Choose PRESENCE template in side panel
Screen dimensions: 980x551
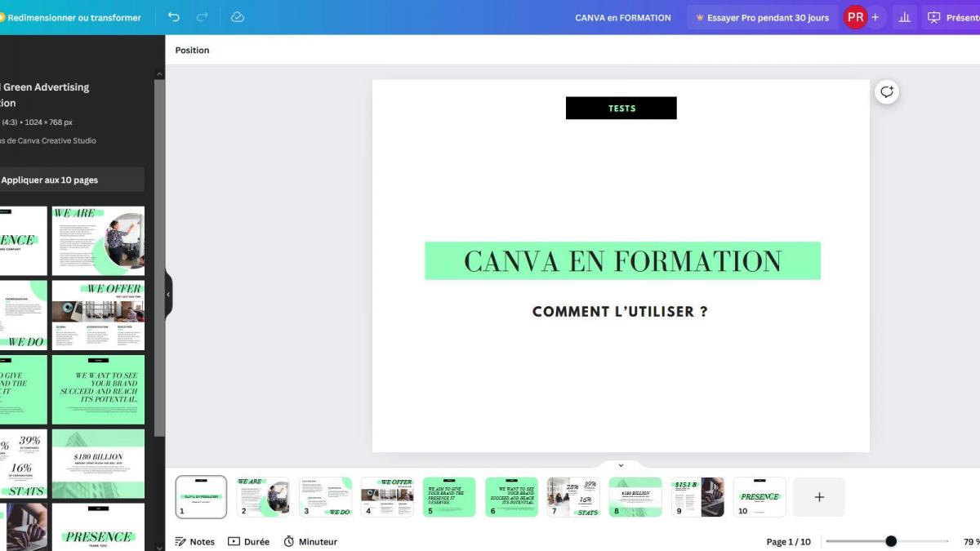tap(98, 527)
